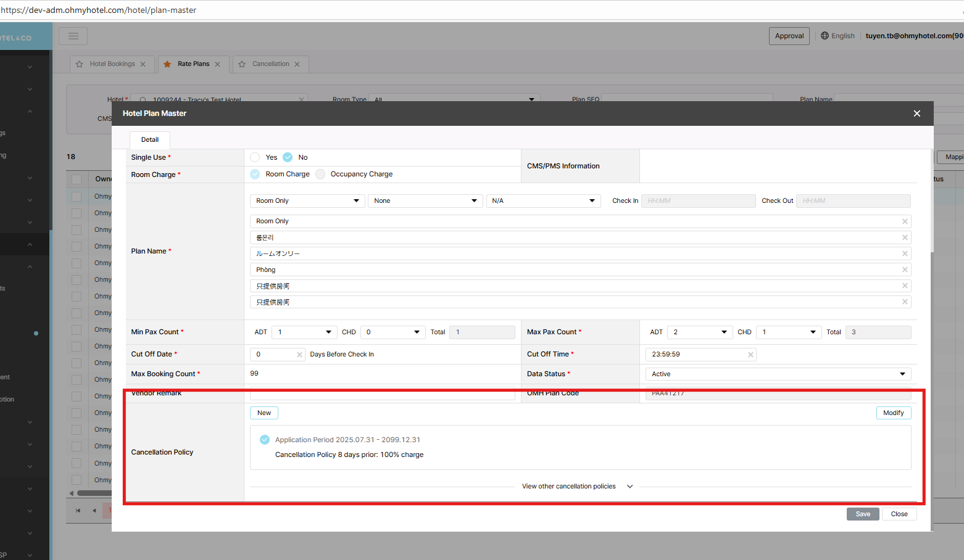Switch to the Cancellation tab

pos(270,64)
